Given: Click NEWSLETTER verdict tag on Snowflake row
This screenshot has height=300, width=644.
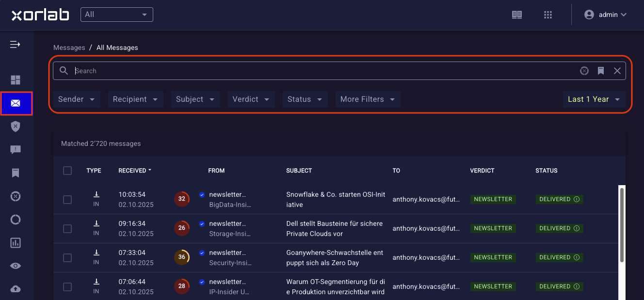Looking at the screenshot, I should tap(493, 199).
